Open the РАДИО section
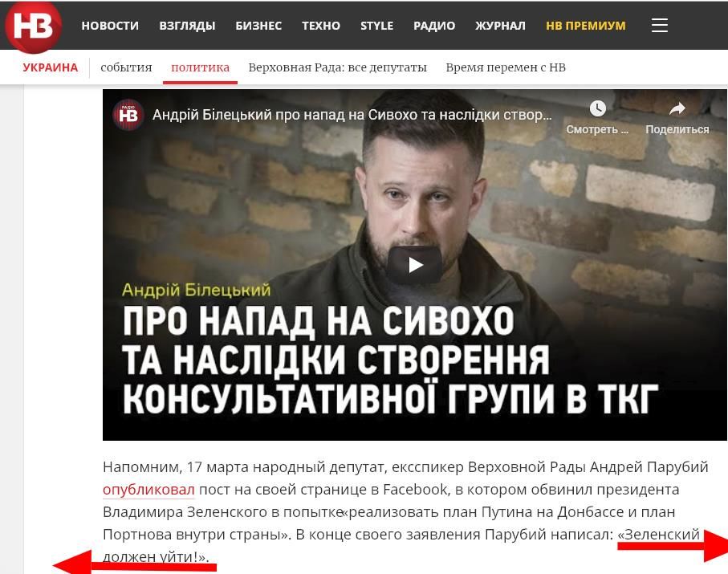This screenshot has height=574, width=728. click(434, 26)
